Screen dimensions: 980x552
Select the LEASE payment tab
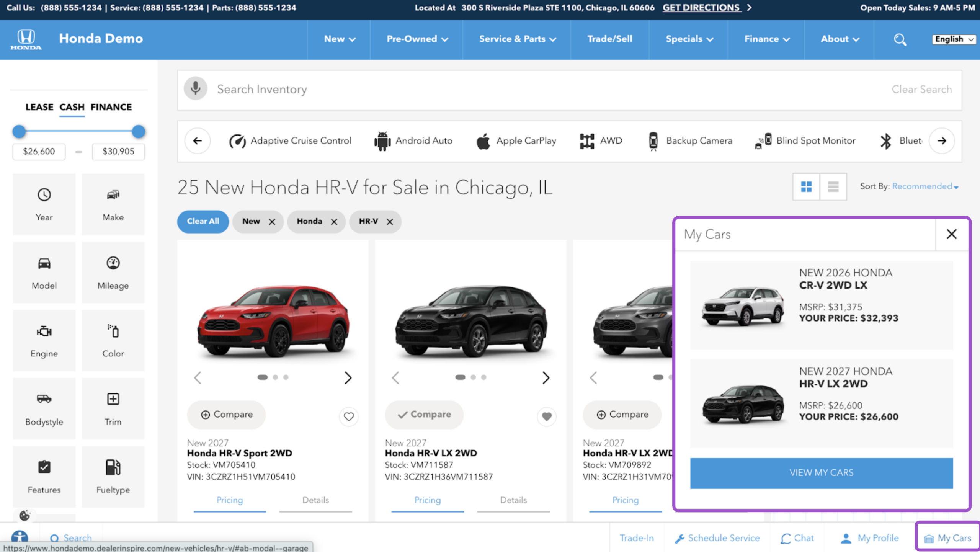39,107
